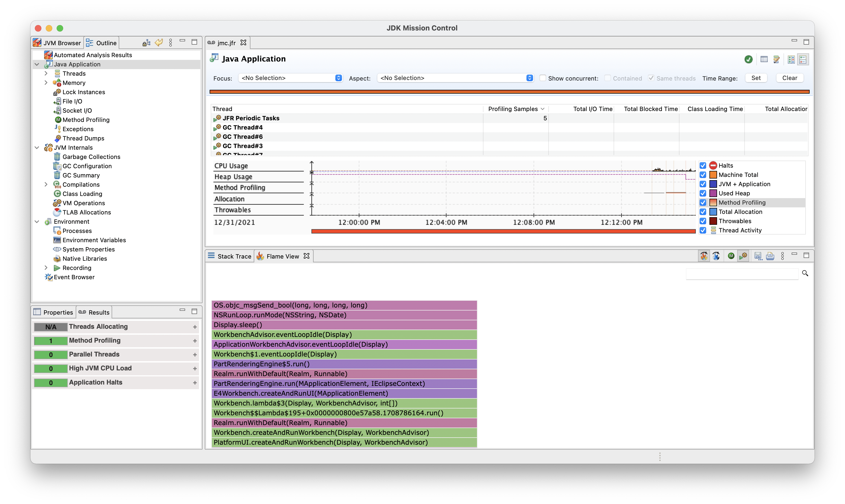Click the icicle graph icon in Flame View toolbar

click(x=716, y=256)
